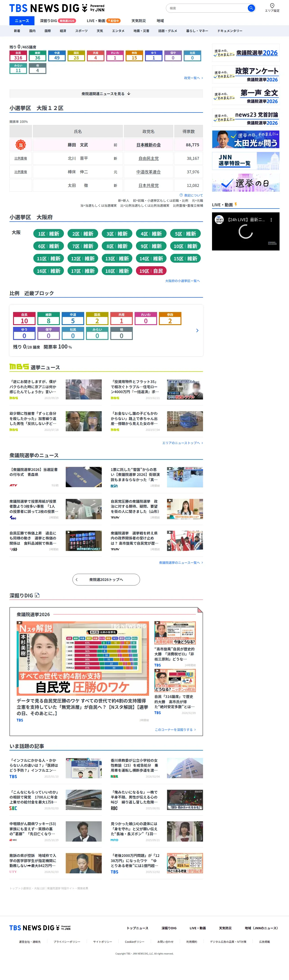
Task: Open the 地域 tab
Action: pos(160,21)
